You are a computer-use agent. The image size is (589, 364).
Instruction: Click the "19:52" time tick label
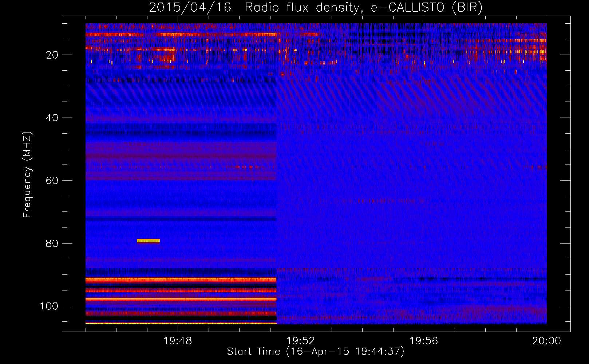pyautogui.click(x=301, y=341)
